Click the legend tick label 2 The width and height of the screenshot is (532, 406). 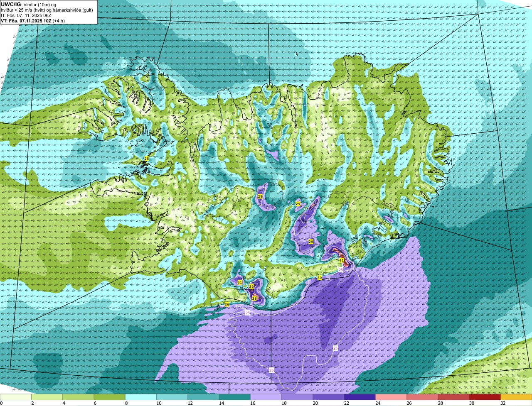32,403
